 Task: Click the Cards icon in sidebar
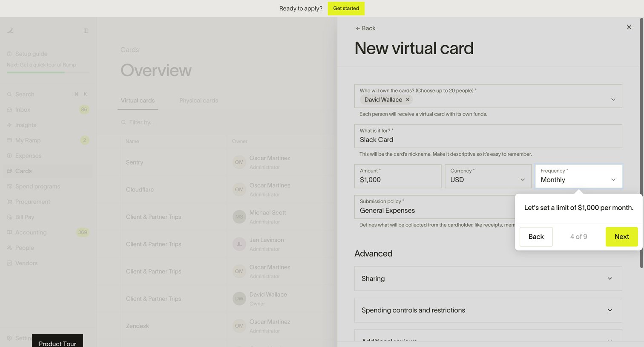point(9,171)
